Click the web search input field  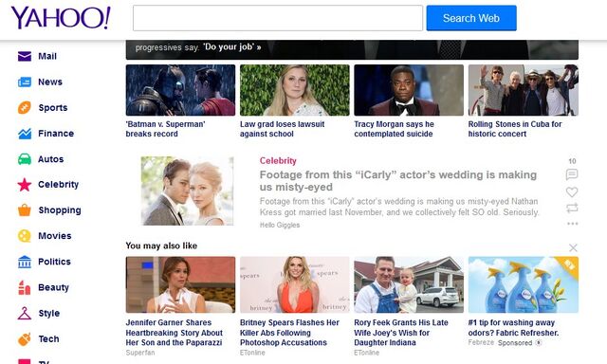click(278, 18)
